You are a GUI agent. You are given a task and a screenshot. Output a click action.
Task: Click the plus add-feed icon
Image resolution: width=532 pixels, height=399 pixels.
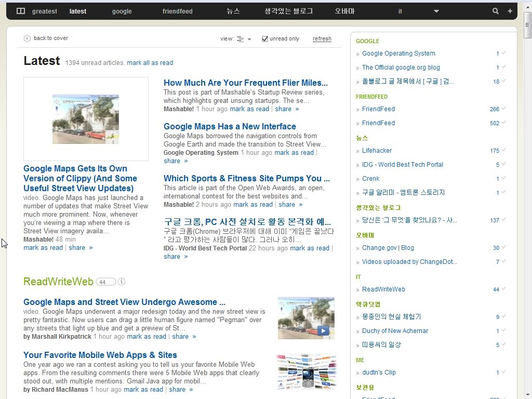pyautogui.click(x=510, y=11)
